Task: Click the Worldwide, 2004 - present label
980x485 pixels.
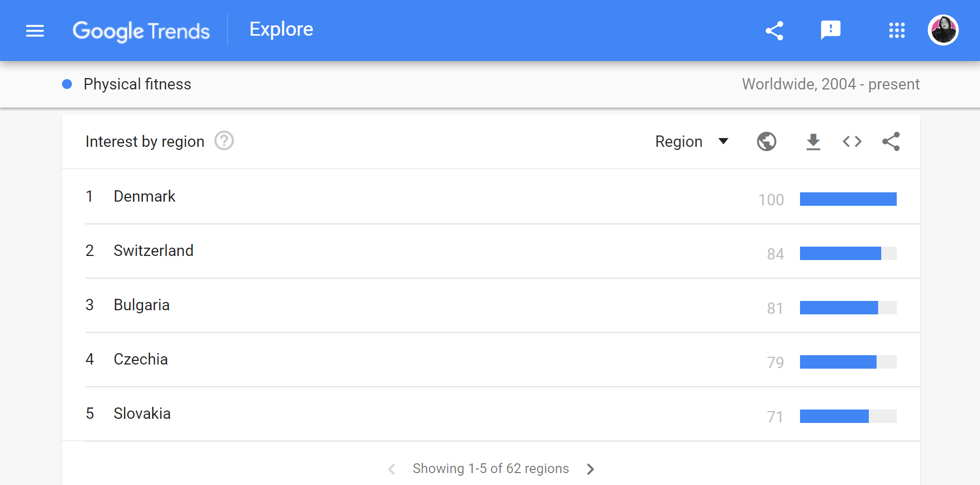Action: pos(830,84)
